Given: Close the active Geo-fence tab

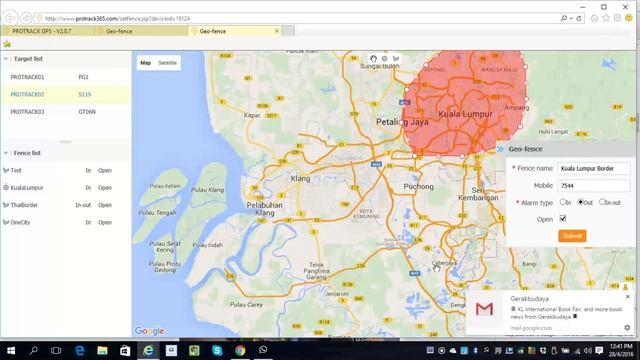Looking at the screenshot, I should pos(277,31).
